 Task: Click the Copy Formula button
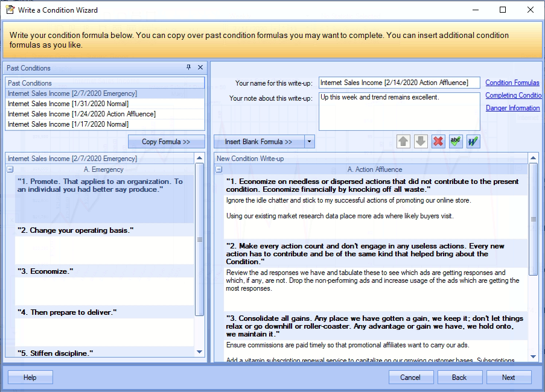(166, 142)
